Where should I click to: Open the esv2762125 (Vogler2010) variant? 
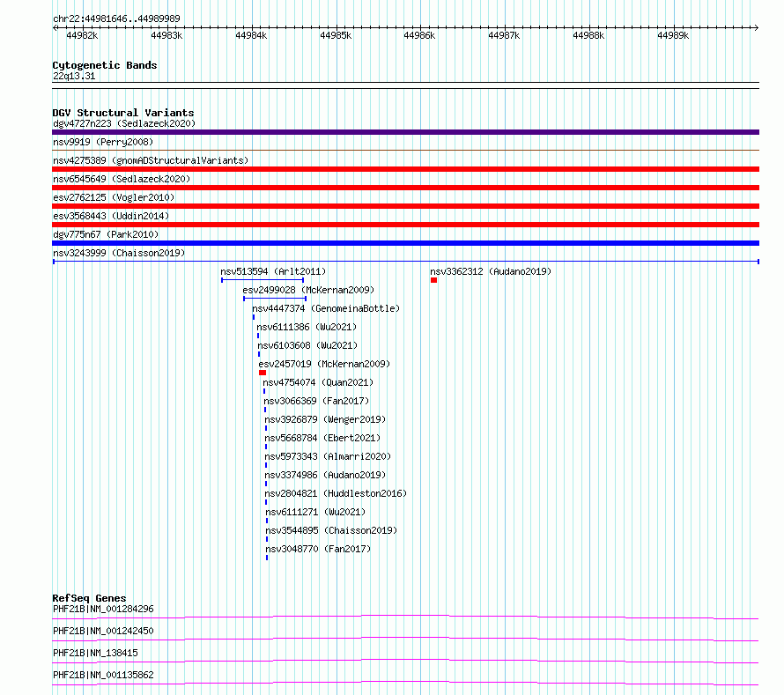114,197
